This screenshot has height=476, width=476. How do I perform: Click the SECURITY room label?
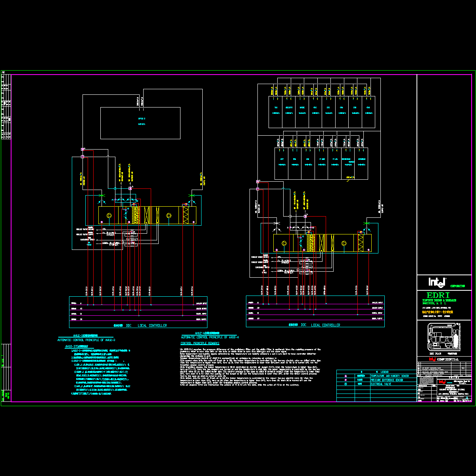(289, 108)
